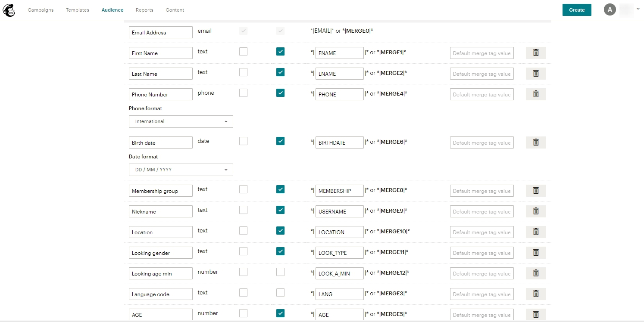Edit the Birth date field label
Viewport: 644px width, 322px height.
(x=161, y=142)
